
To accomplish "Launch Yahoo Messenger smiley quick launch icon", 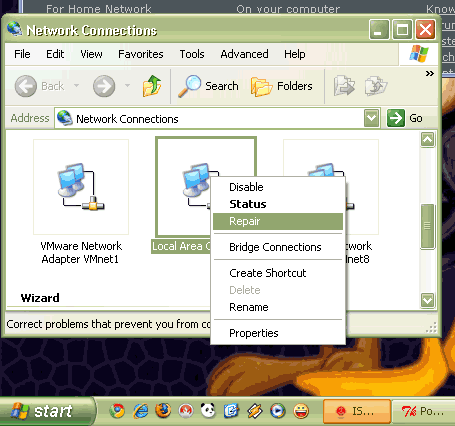I will [x=301, y=411].
